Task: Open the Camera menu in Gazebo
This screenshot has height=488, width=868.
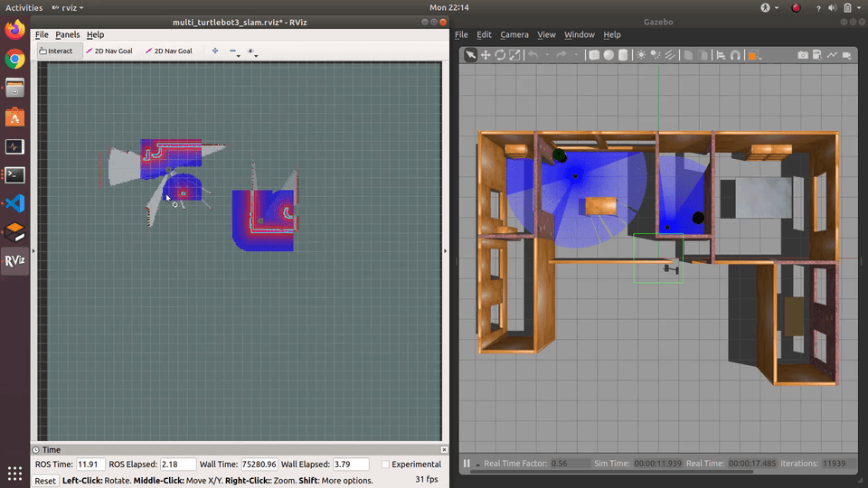Action: tap(514, 34)
